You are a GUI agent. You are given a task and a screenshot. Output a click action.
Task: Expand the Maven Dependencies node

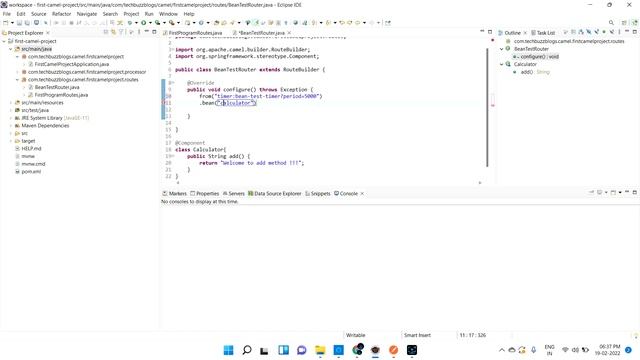[11, 126]
